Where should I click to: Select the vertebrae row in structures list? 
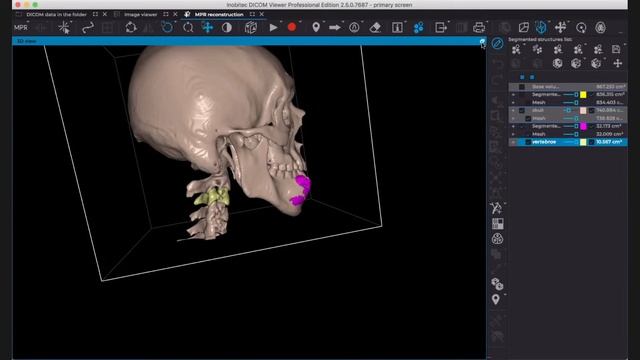tap(568, 142)
